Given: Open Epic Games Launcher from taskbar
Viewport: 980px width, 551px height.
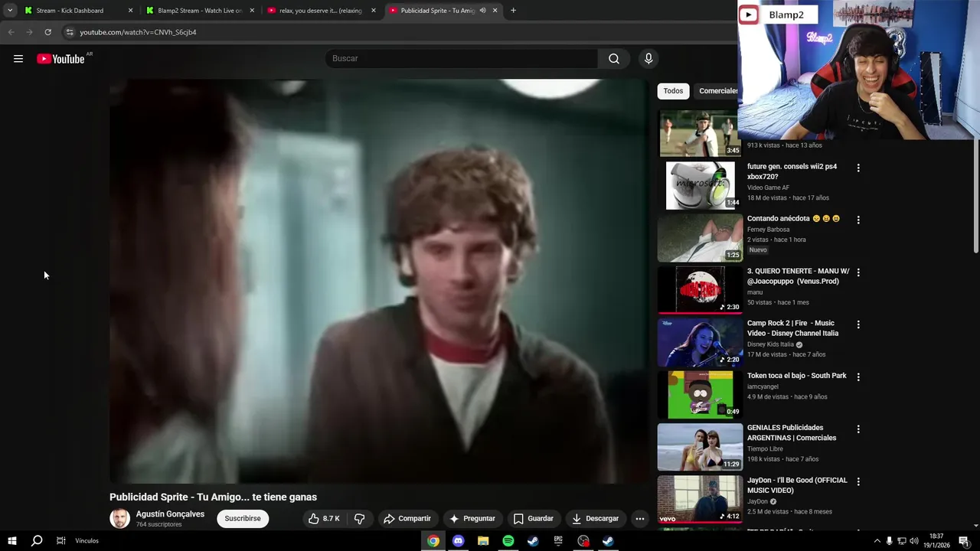Looking at the screenshot, I should click(x=558, y=541).
